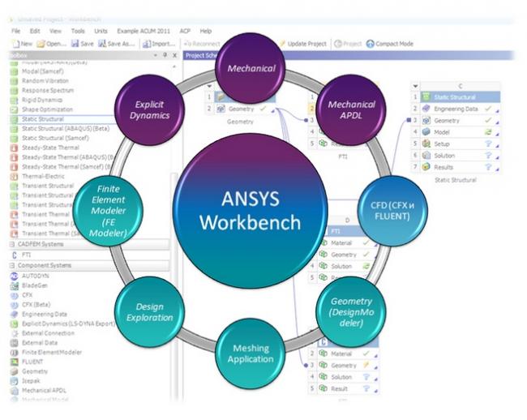Open the Toolbox panel dropdown arrow
Viewport: 527px width, 420px height.
156,55
